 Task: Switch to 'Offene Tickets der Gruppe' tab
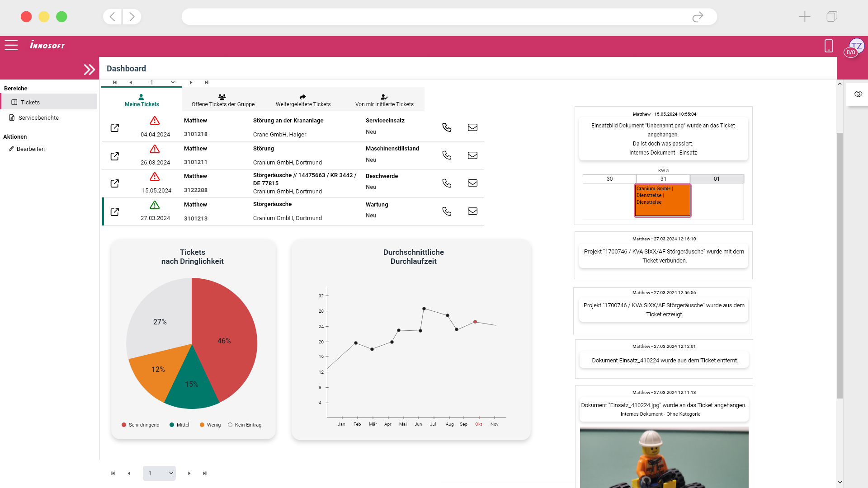[223, 99]
